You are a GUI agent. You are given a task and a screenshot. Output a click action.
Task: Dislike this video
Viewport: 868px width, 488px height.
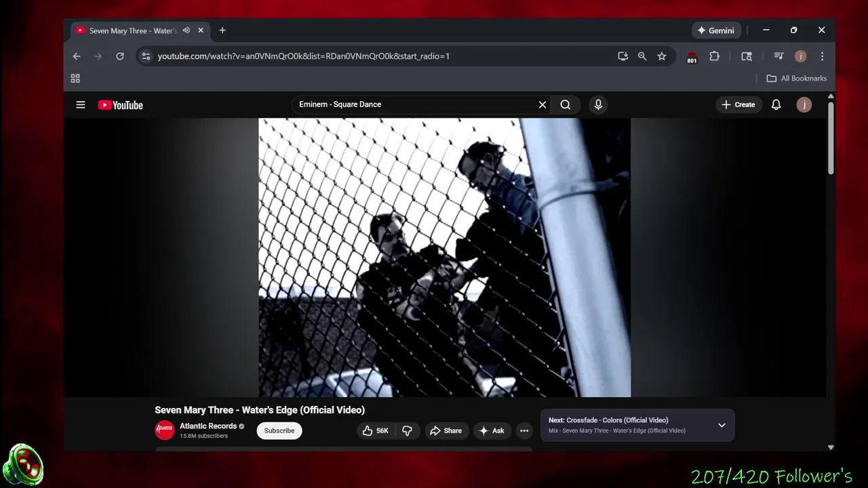pos(407,430)
